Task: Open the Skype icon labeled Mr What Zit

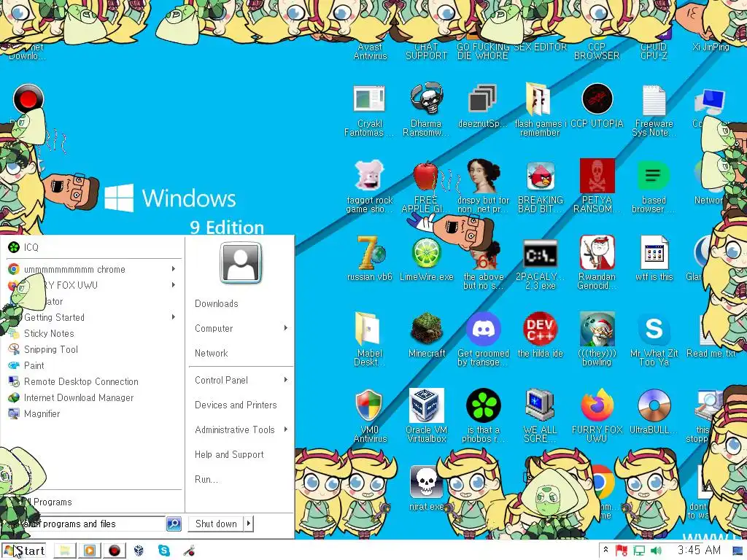Action: click(654, 329)
